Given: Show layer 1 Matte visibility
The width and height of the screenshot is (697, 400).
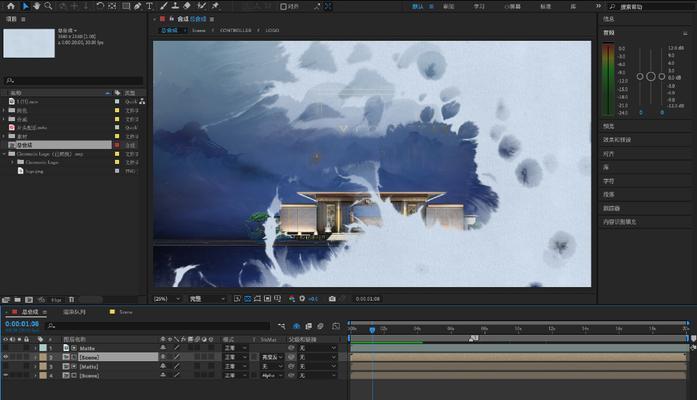Looking at the screenshot, I should click(6, 348).
